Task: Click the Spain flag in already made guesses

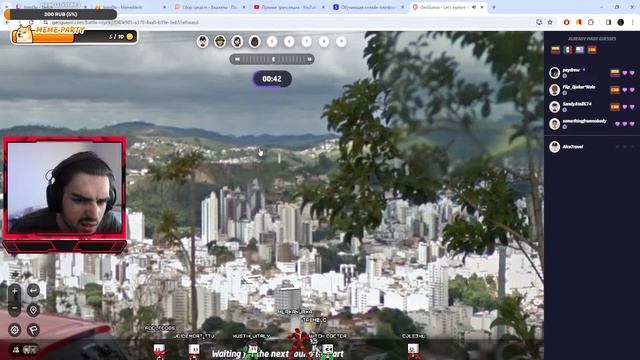Action: (x=592, y=50)
